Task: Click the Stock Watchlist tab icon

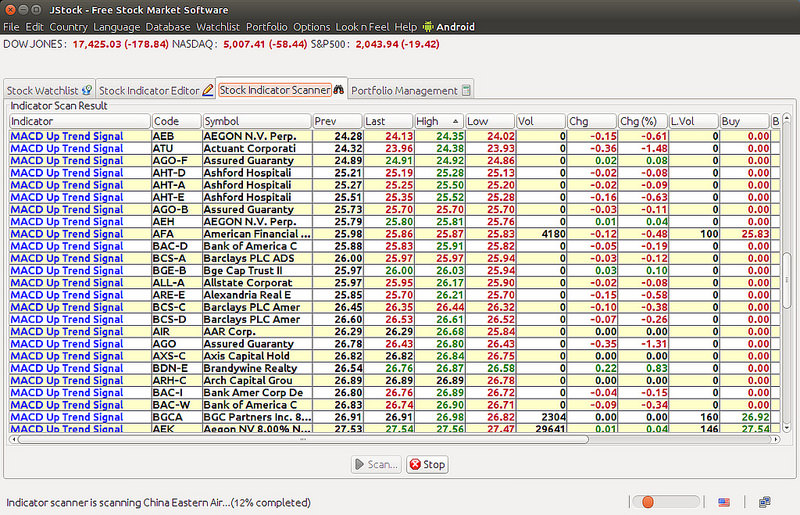Action: click(x=87, y=91)
